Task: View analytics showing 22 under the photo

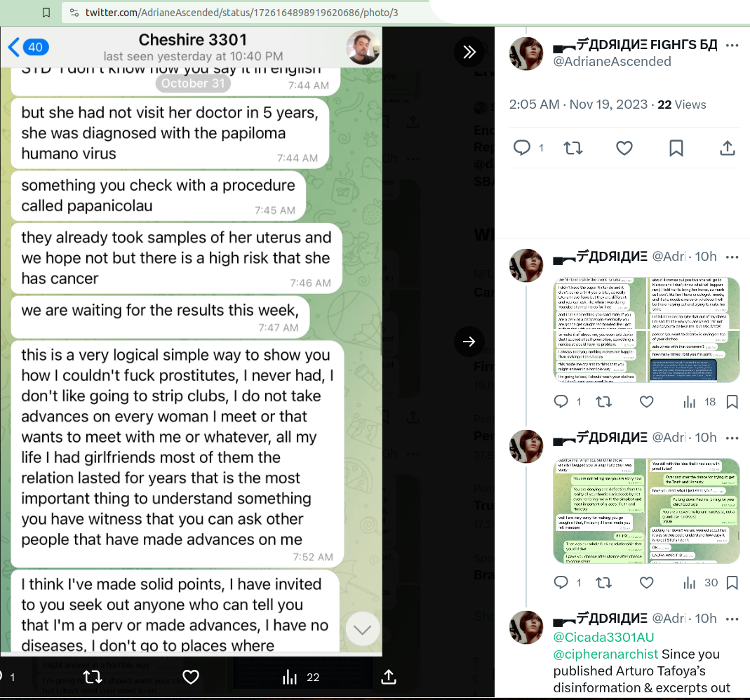Action: pos(300,677)
